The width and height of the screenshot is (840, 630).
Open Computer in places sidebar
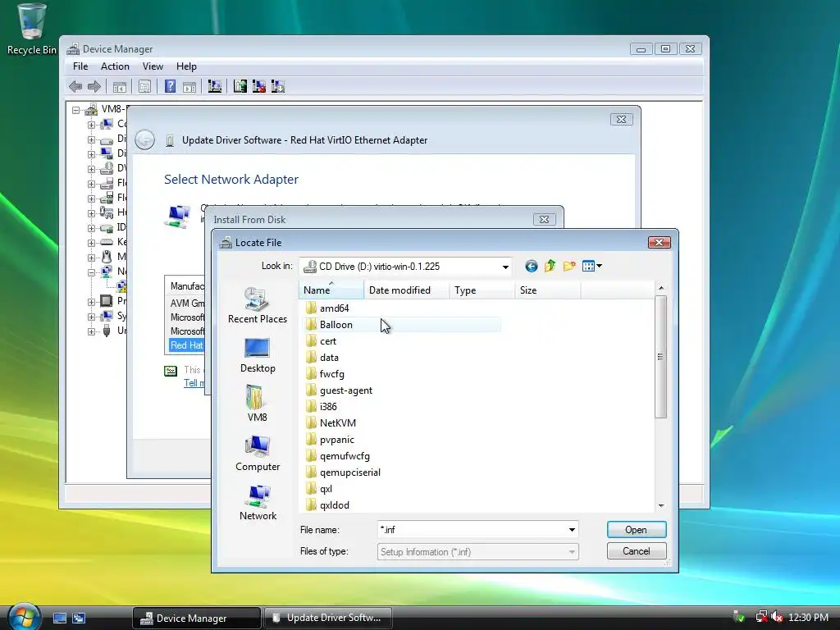point(257,453)
